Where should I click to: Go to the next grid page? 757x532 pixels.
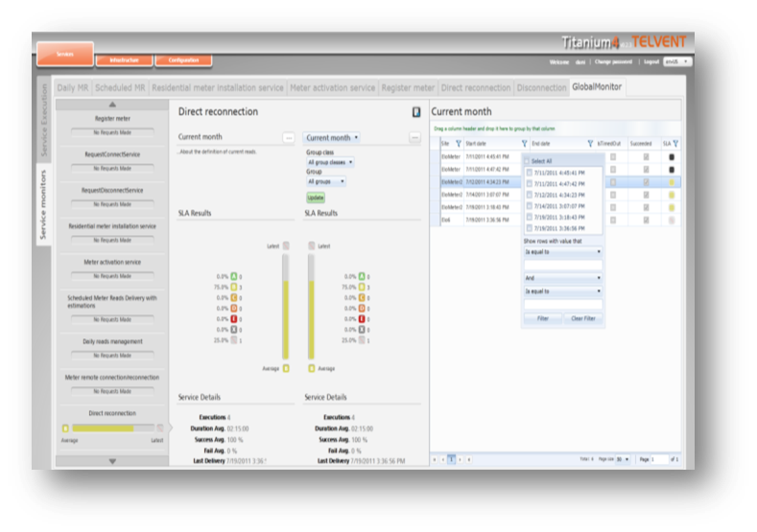[461, 460]
